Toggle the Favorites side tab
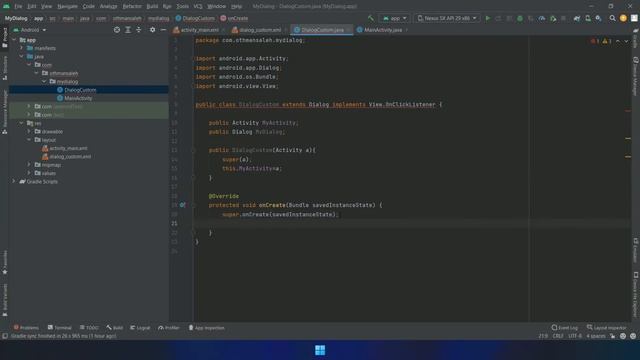Screen dimensions: 640x360 pyautogui.click(x=4, y=262)
